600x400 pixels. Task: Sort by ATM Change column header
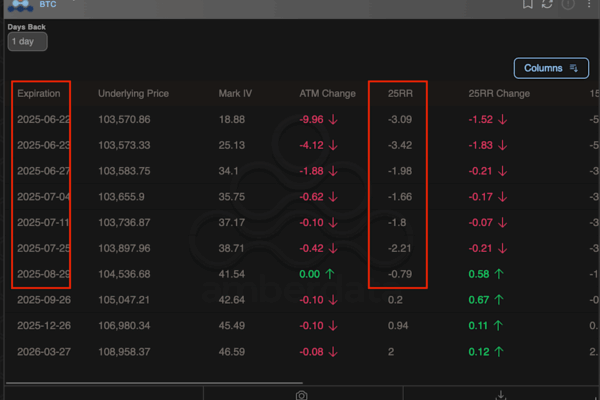click(327, 94)
